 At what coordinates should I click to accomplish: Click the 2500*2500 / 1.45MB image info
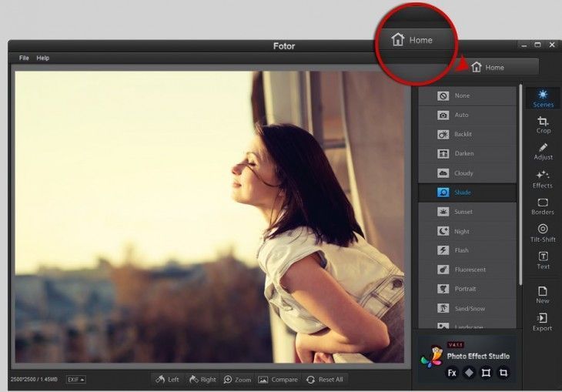click(34, 380)
